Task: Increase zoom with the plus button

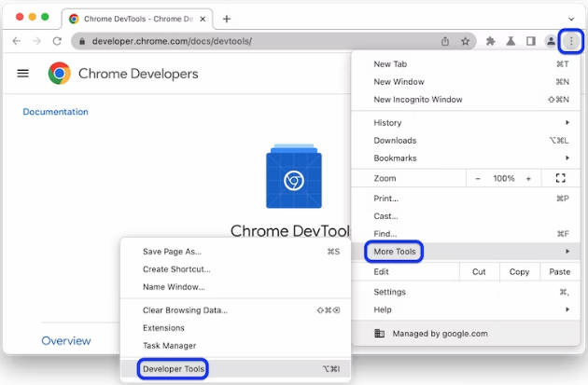Action: click(x=528, y=179)
